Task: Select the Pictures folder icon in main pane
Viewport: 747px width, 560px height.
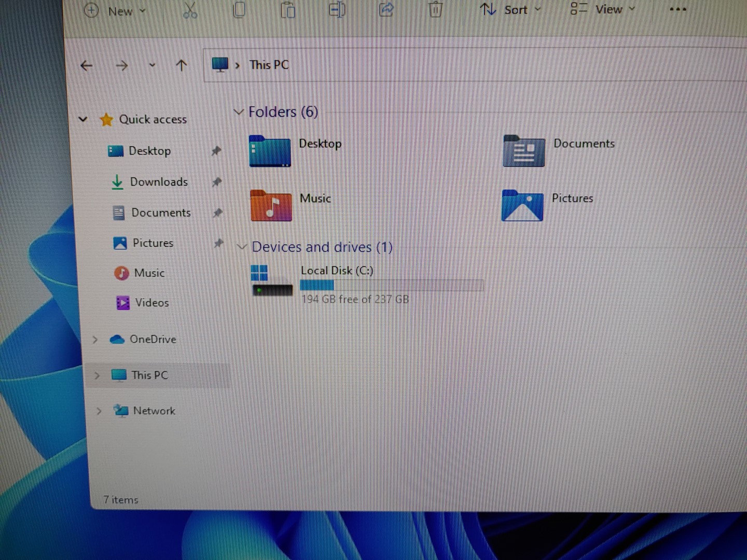Action: point(522,205)
